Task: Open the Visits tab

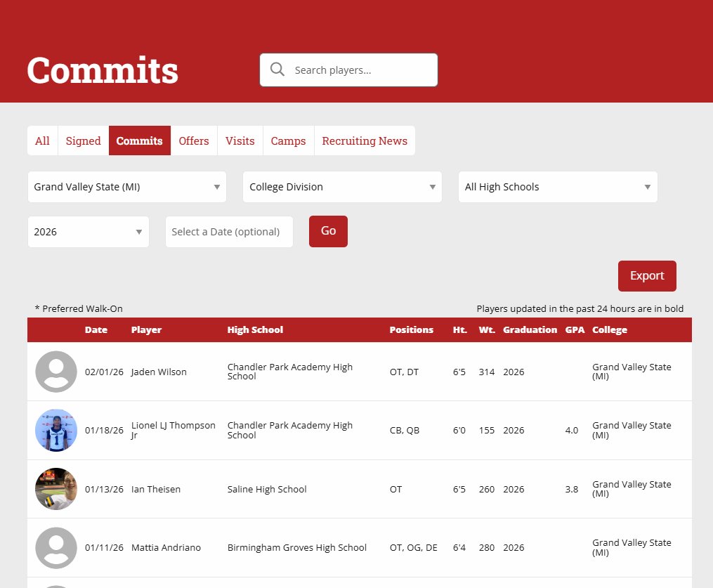Action: (x=240, y=141)
